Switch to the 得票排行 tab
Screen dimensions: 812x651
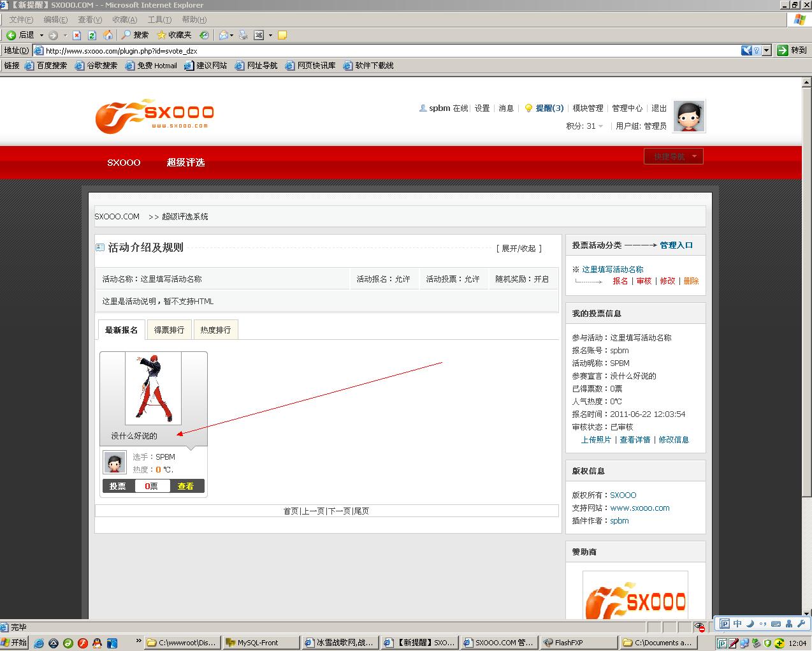[169, 330]
